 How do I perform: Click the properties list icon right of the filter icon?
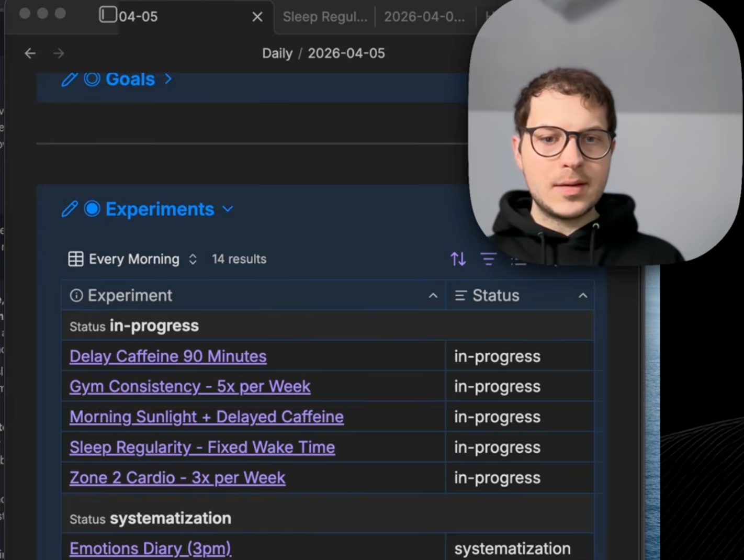click(x=519, y=260)
